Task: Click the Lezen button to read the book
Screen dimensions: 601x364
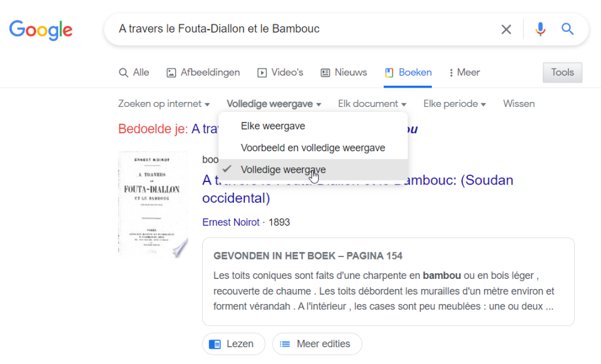Action: 234,343
